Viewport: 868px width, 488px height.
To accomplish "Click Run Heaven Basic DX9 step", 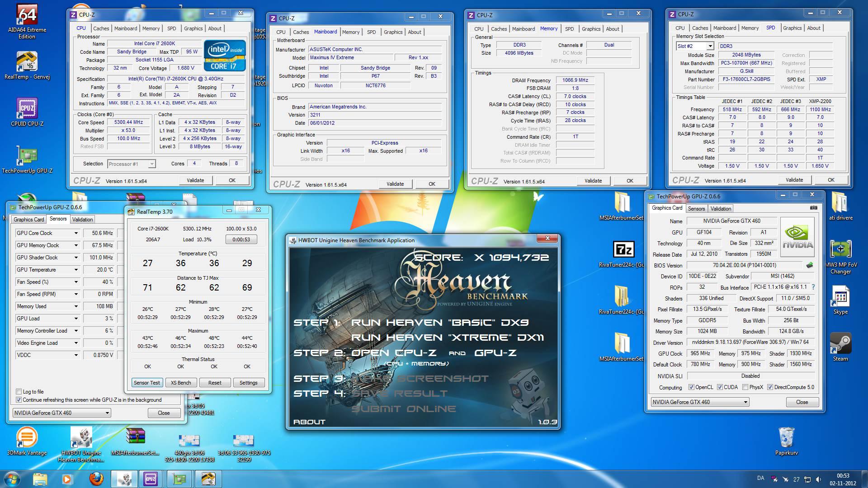I will pyautogui.click(x=440, y=323).
